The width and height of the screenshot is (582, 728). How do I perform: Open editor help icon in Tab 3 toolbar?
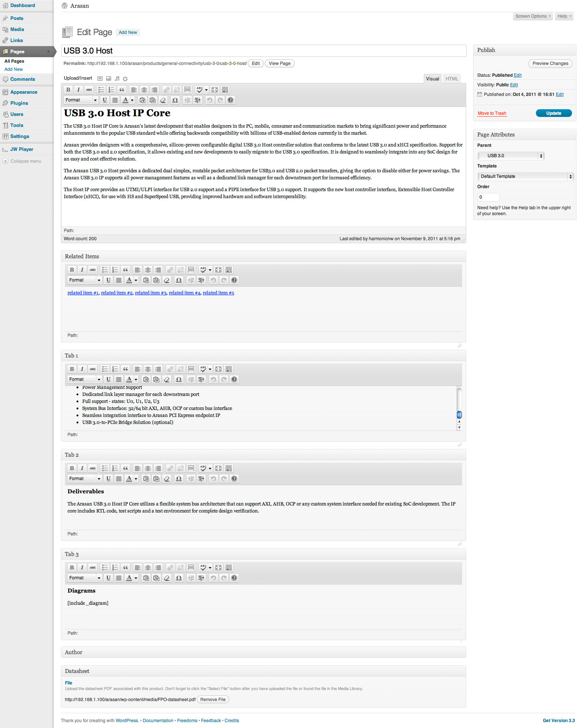point(234,578)
